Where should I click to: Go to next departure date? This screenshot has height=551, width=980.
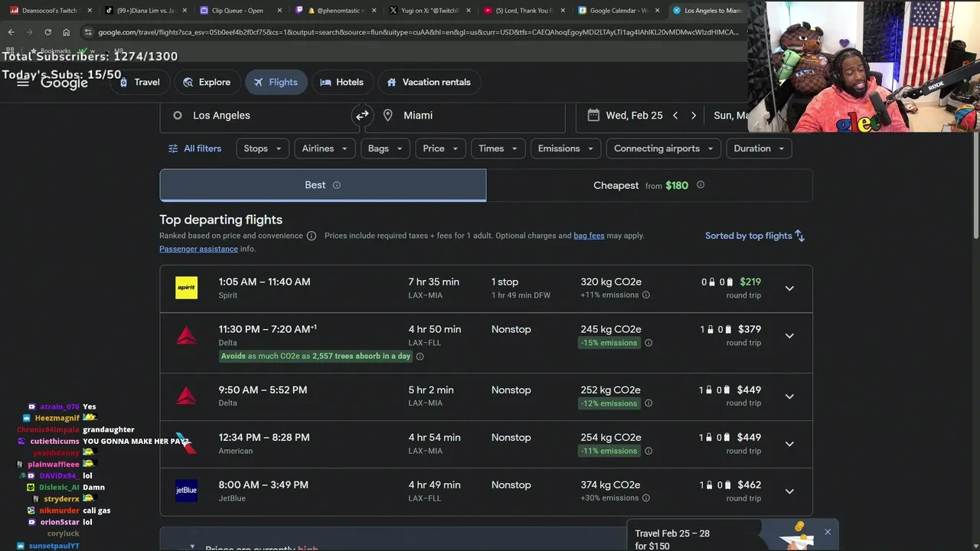[694, 116]
